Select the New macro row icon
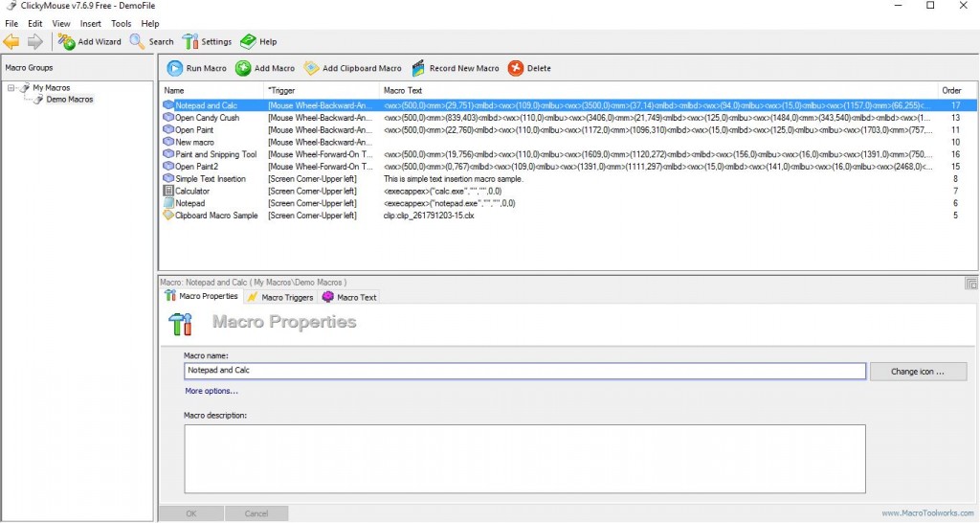 (168, 142)
